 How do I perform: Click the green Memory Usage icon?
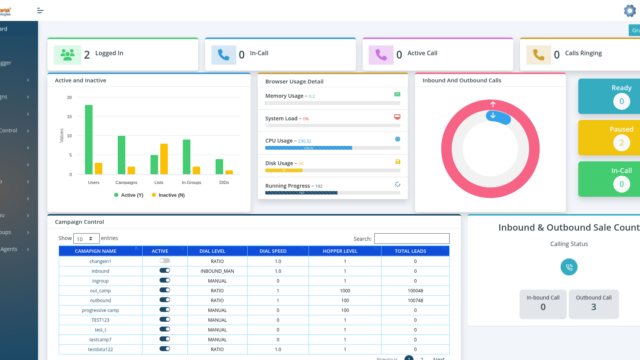[x=397, y=94]
